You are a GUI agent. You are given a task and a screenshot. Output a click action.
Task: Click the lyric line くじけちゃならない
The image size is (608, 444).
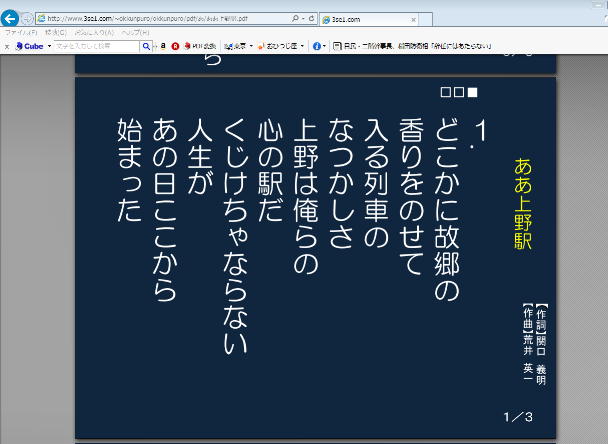[235, 237]
